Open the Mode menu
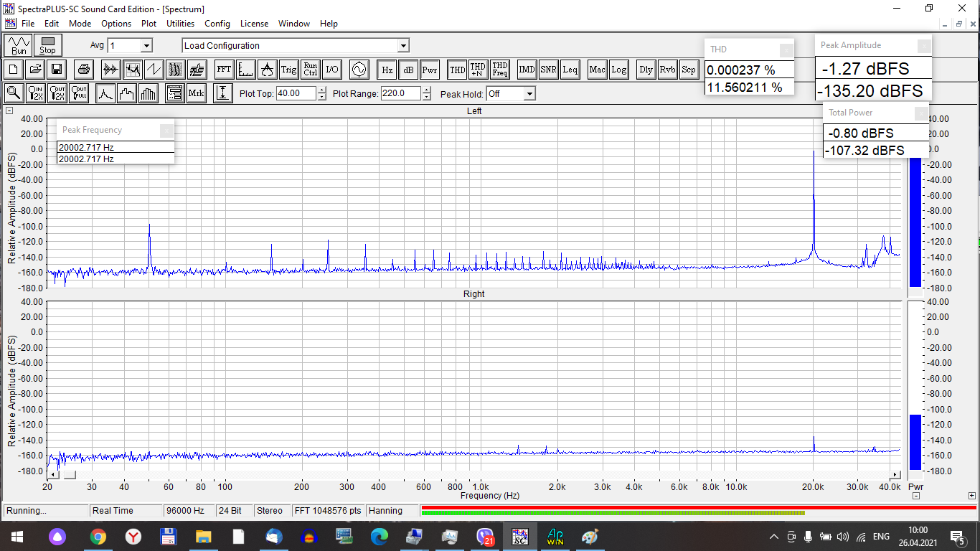The image size is (980, 551). pos(80,24)
